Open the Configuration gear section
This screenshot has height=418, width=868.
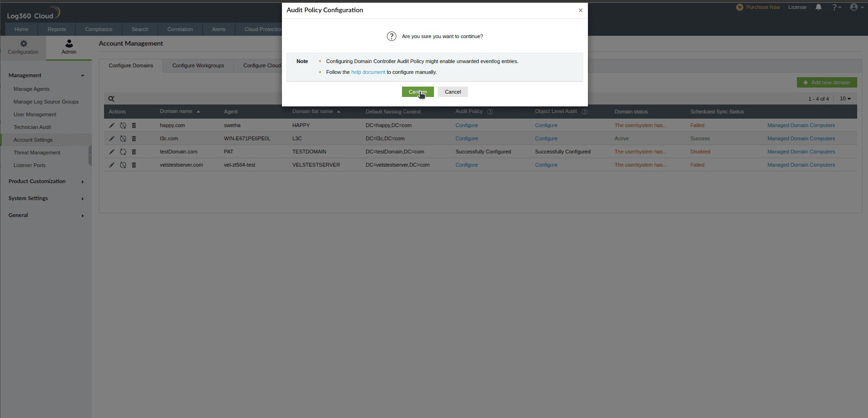click(x=23, y=48)
